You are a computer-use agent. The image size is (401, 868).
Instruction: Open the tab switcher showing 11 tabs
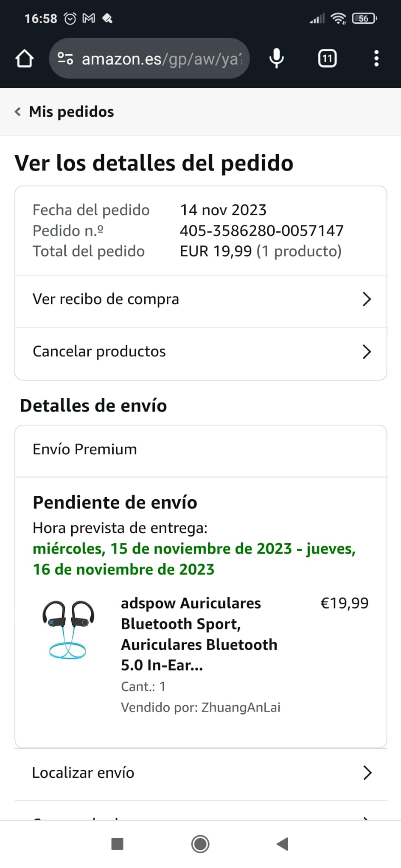[x=327, y=58]
